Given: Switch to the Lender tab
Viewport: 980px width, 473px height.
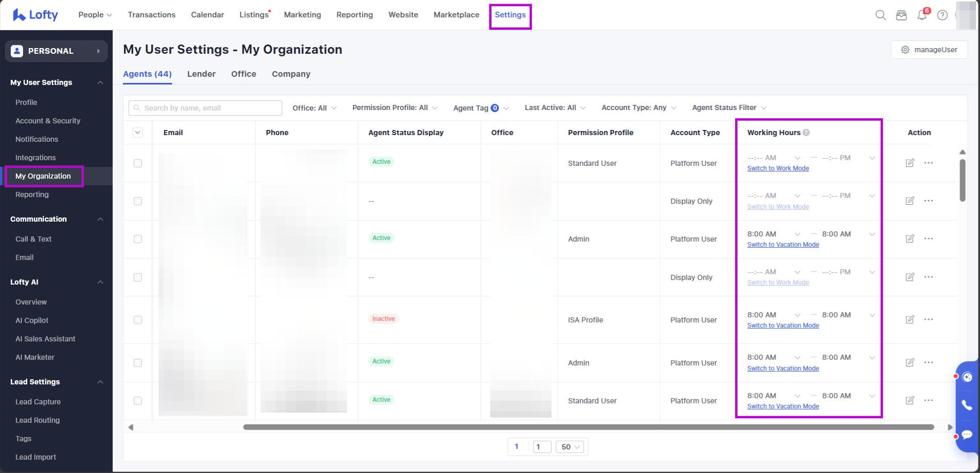Looking at the screenshot, I should (x=201, y=74).
